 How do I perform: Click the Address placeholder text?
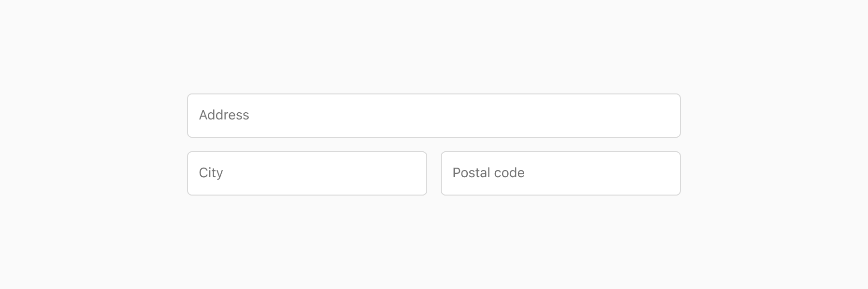point(224,115)
